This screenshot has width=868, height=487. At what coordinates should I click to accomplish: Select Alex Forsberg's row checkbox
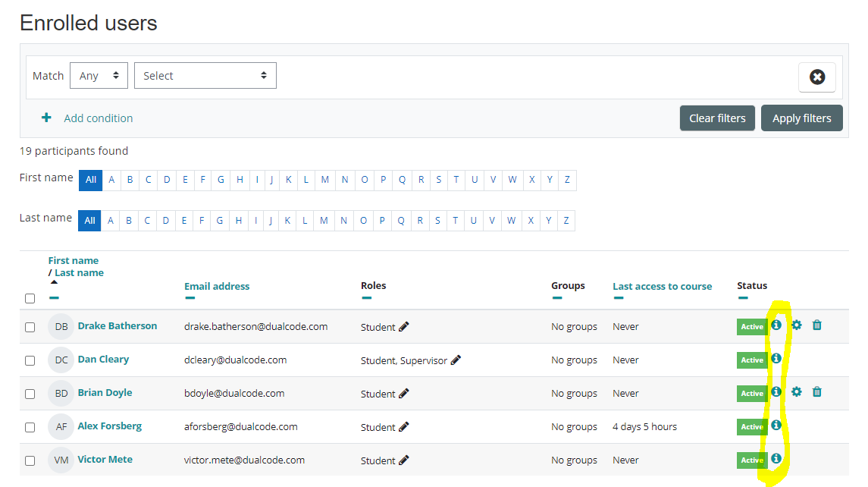pyautogui.click(x=30, y=427)
